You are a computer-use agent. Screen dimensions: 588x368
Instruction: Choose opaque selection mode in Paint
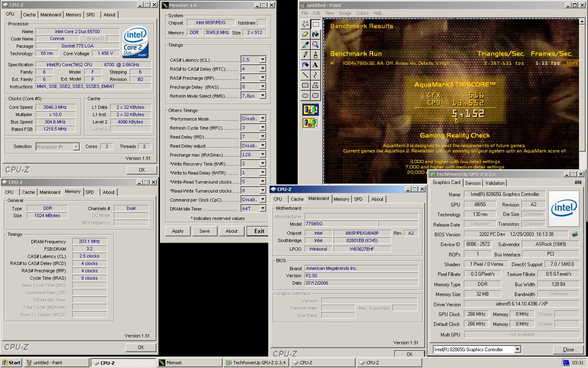310,110
